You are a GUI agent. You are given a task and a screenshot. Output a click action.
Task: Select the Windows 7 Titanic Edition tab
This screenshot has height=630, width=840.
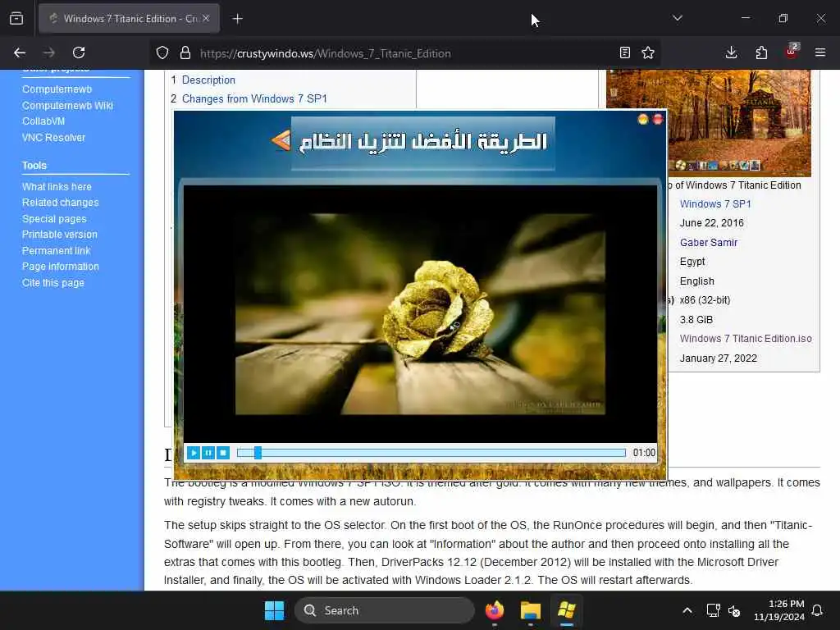129,18
